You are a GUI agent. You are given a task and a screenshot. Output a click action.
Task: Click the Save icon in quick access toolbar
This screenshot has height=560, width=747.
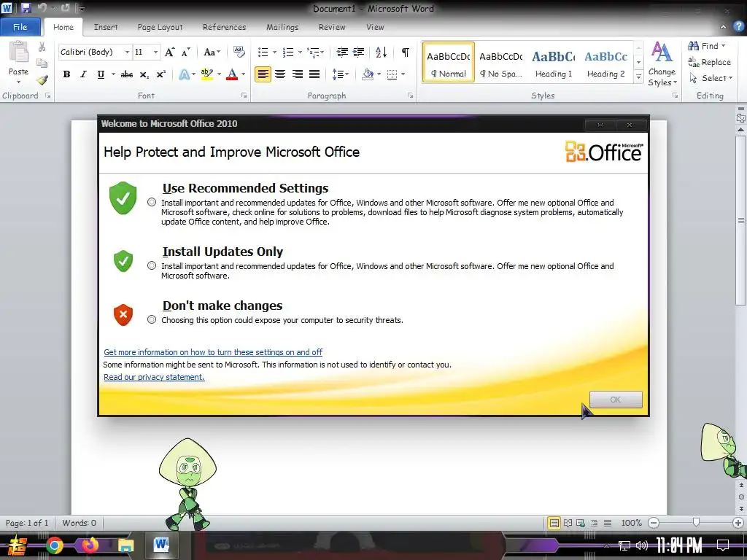[26, 8]
